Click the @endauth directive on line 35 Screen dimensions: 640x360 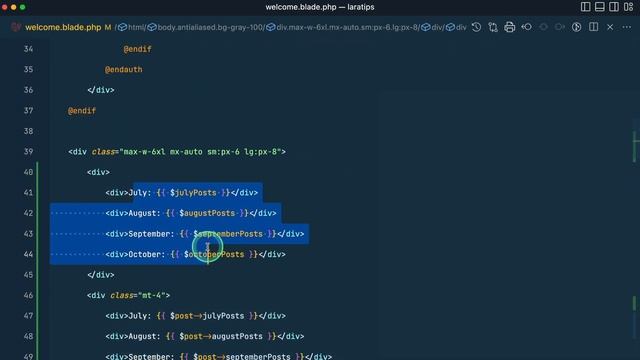(124, 69)
